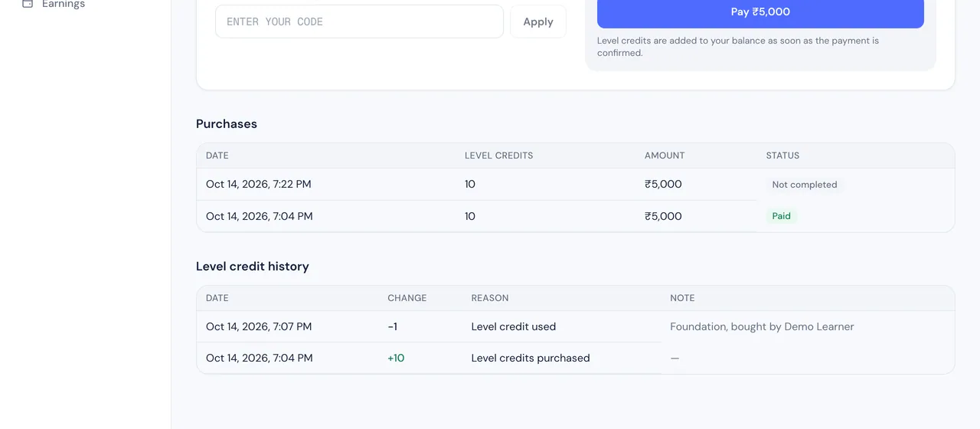This screenshot has width=980, height=429.
Task: Pay ₹5,000 for level credits
Action: pyautogui.click(x=760, y=12)
